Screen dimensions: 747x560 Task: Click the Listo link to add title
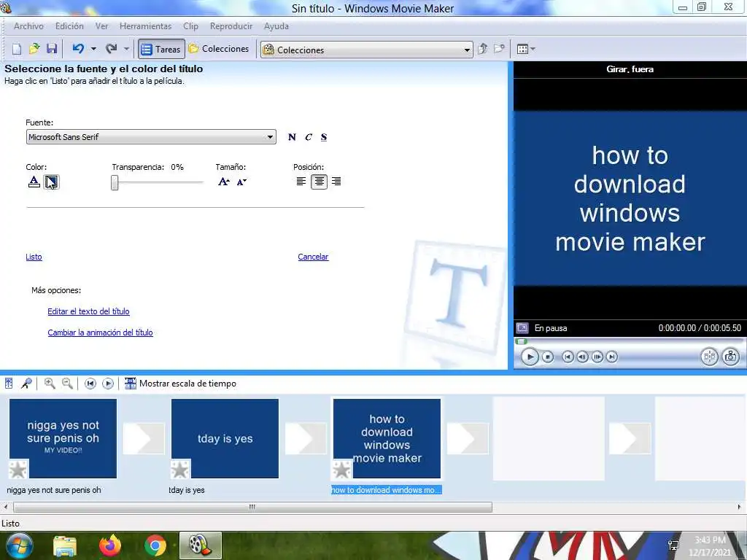pyautogui.click(x=34, y=257)
